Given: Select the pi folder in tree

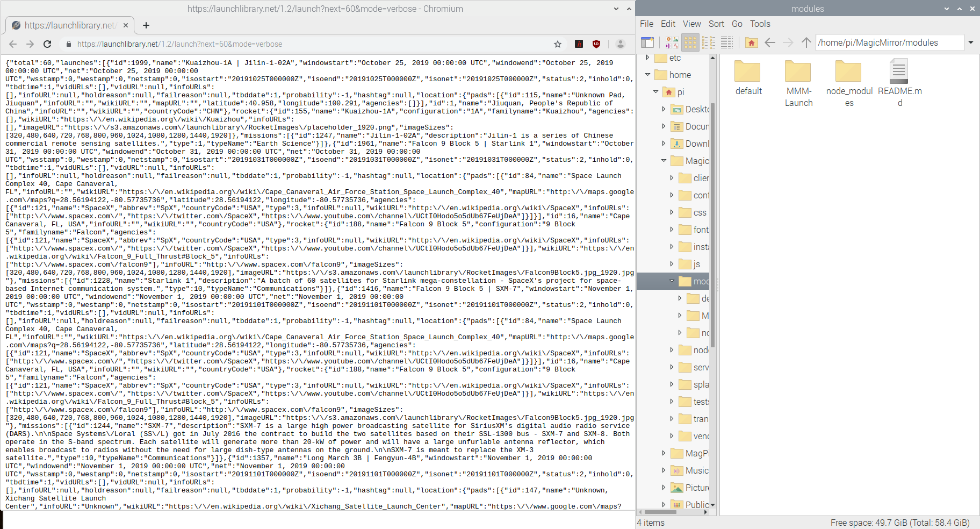Looking at the screenshot, I should coord(674,92).
